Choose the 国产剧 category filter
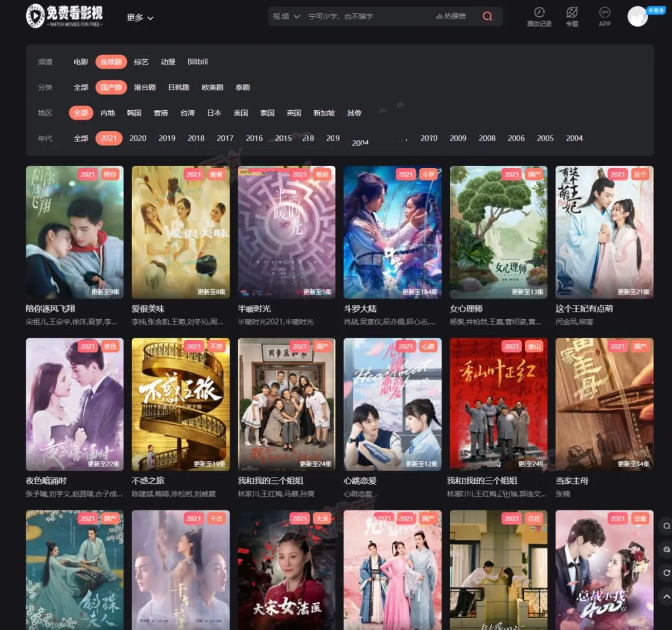672x630 pixels. coord(111,87)
